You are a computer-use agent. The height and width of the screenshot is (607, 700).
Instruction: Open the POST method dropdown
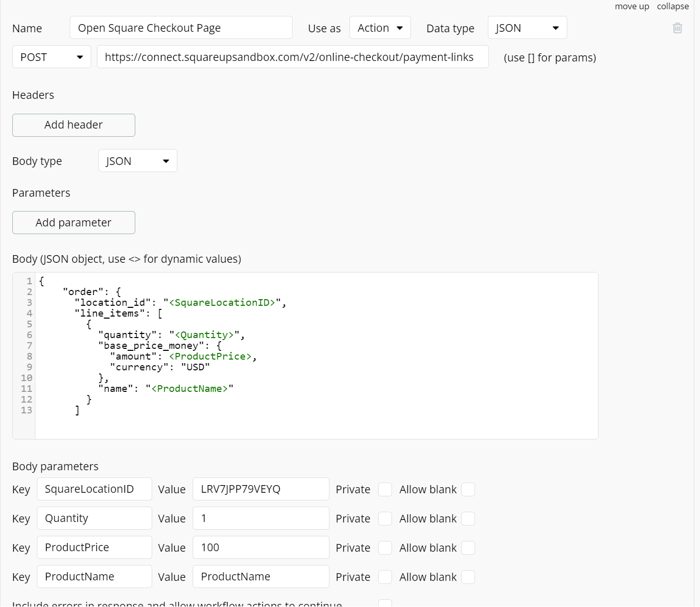51,57
